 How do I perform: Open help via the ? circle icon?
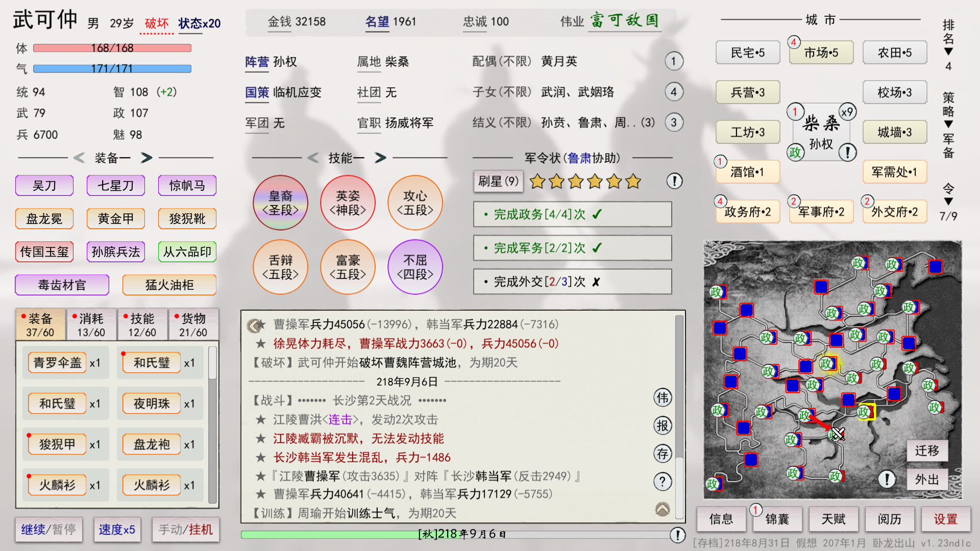(662, 481)
